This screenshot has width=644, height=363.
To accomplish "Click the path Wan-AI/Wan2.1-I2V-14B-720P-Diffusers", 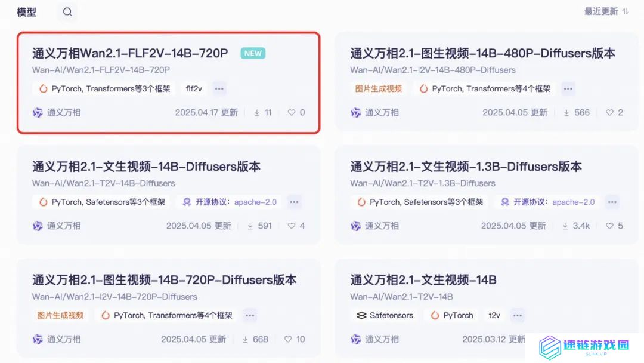I will 114,297.
